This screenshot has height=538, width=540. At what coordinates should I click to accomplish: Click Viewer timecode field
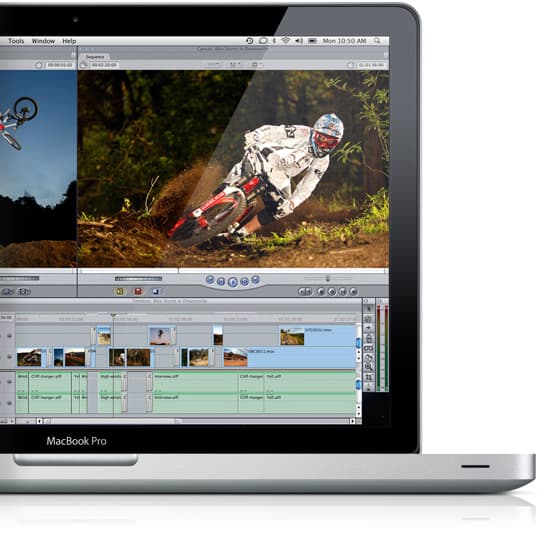60,65
